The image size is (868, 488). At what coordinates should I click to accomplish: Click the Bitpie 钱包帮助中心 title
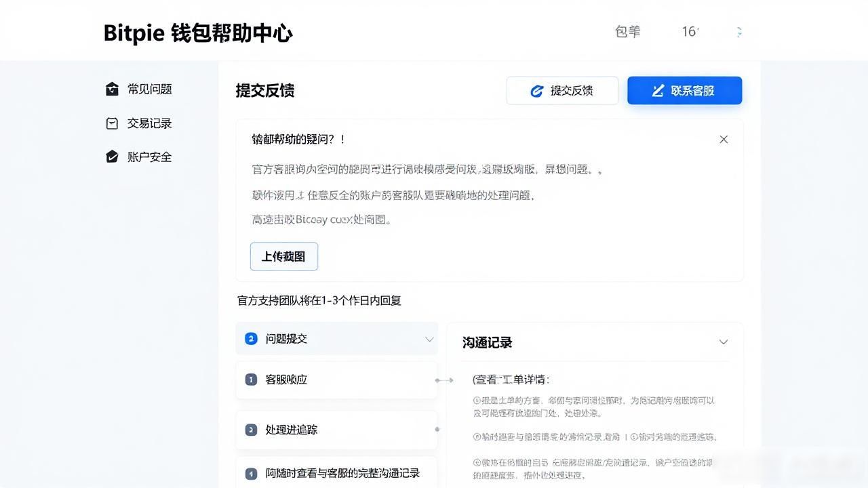coord(198,33)
